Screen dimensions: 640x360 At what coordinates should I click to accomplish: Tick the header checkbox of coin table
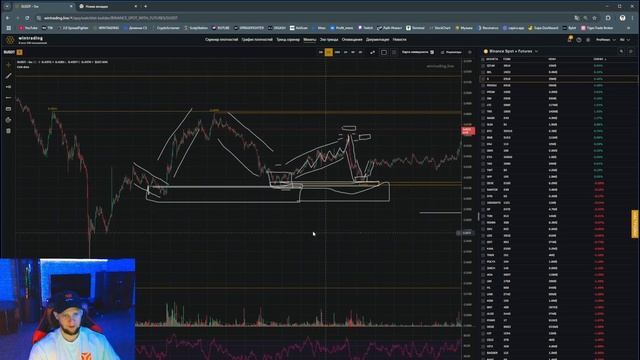point(483,59)
